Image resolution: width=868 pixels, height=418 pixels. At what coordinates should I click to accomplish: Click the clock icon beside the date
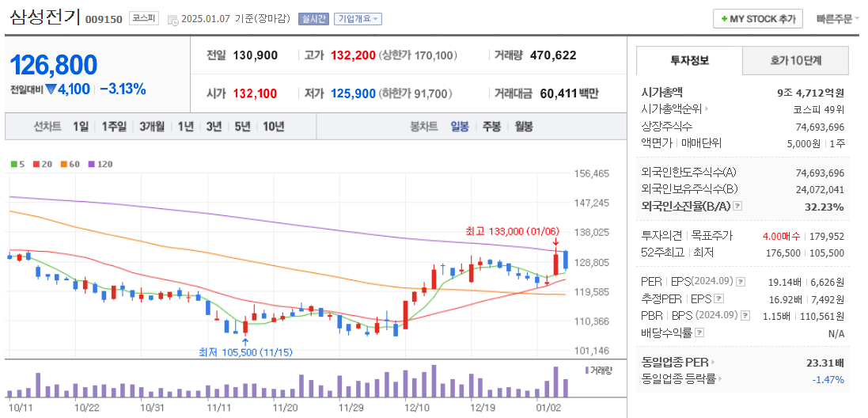172,19
